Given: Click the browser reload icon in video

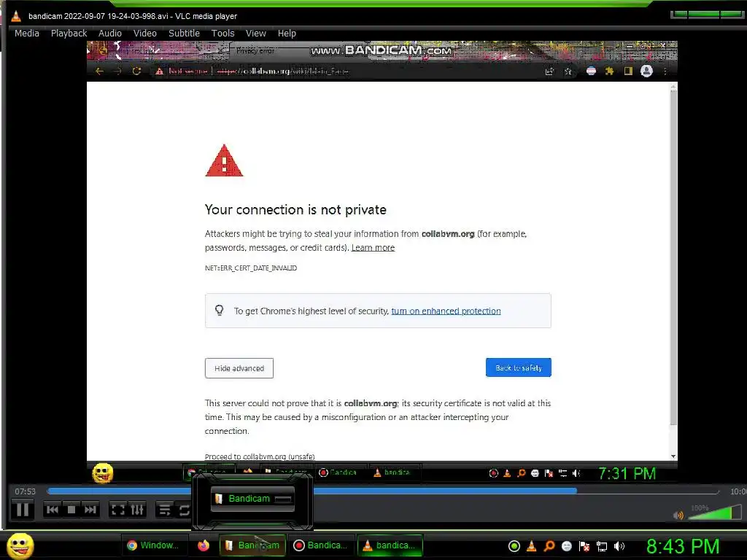Looking at the screenshot, I should point(136,71).
